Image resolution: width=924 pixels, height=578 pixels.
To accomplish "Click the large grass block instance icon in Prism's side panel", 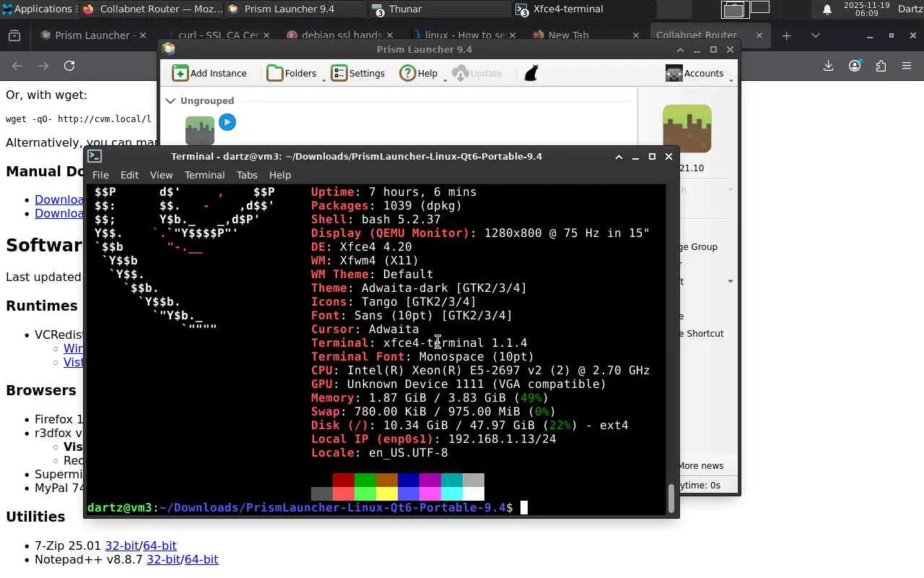I will point(687,129).
